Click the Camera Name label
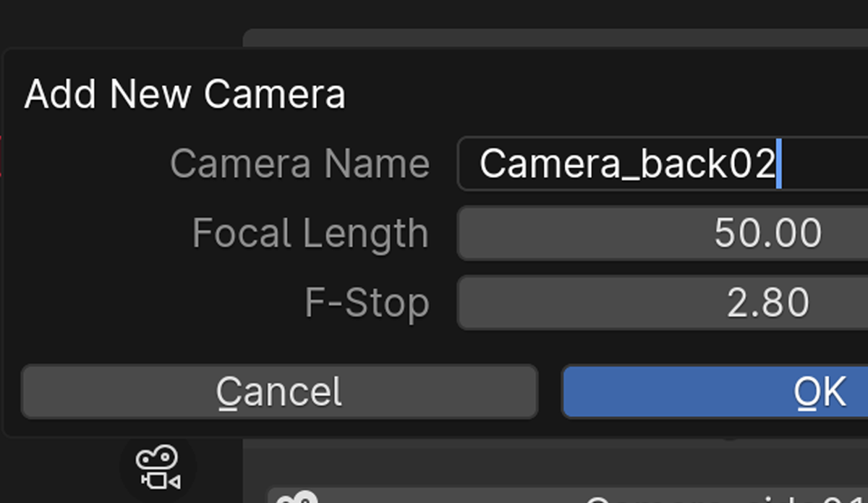 click(299, 164)
